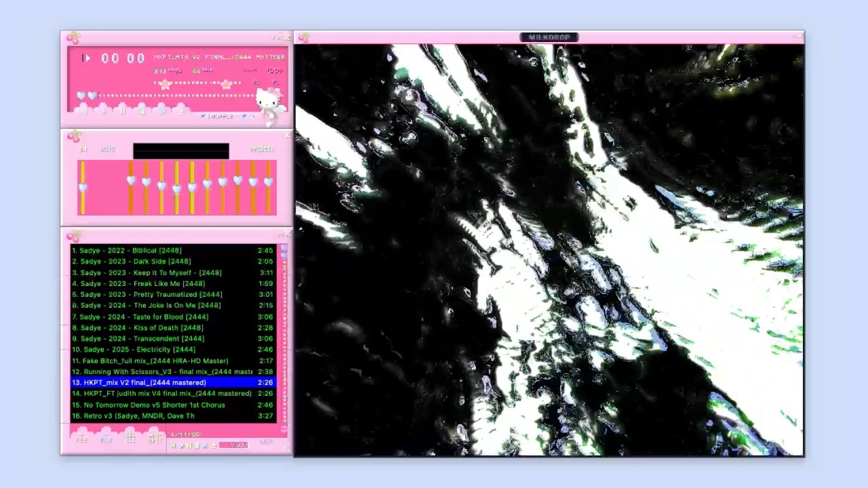Select track 11 Fake Bitch_full mix
Screen dimensions: 868x488
[x=173, y=361]
